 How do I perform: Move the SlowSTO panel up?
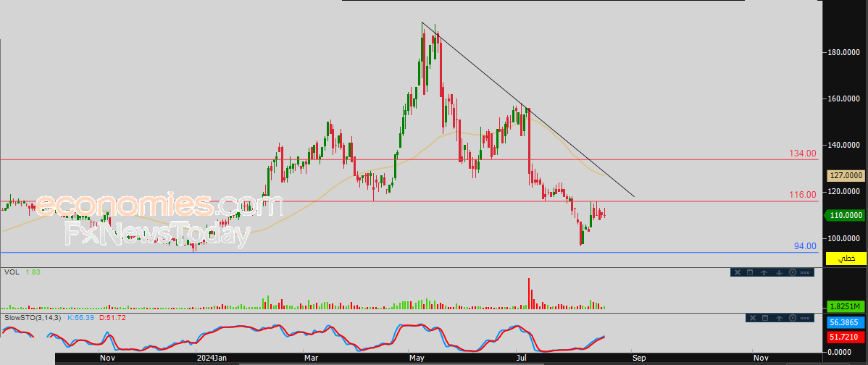[x=779, y=318]
